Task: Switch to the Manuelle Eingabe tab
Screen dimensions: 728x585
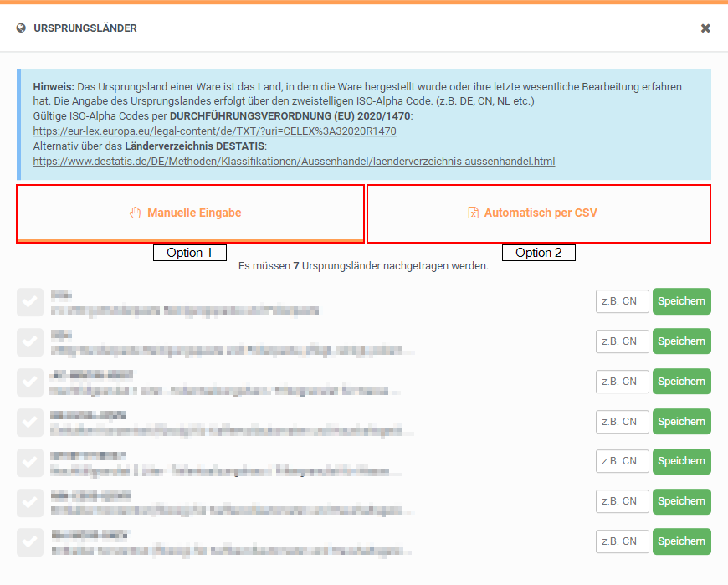Action: point(190,213)
